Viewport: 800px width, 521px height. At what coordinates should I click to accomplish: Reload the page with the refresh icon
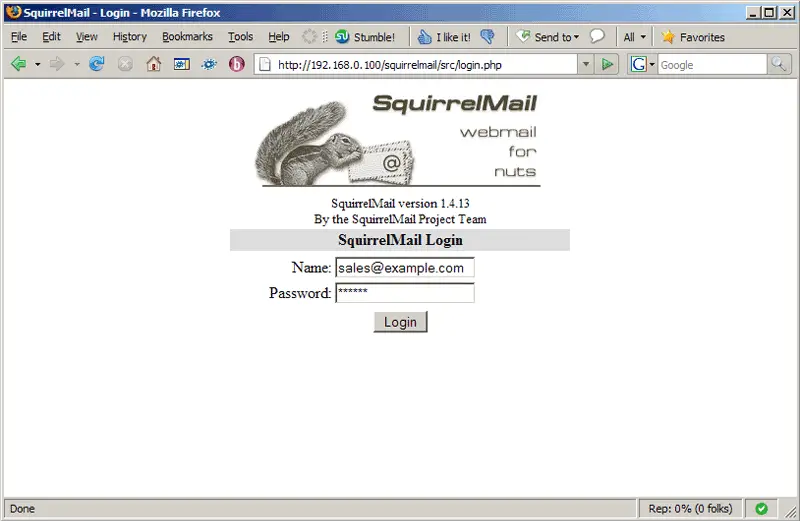point(96,64)
